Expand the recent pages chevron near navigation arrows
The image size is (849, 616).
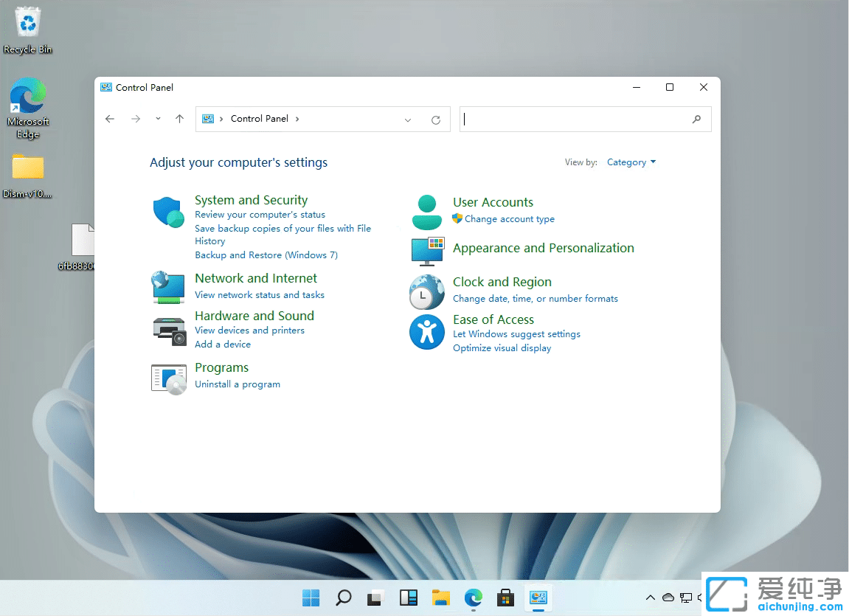point(158,119)
